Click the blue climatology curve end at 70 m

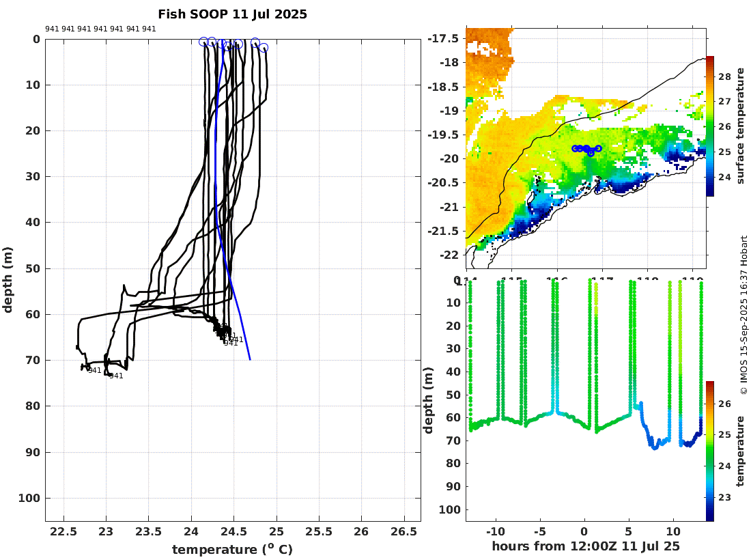[x=249, y=359]
